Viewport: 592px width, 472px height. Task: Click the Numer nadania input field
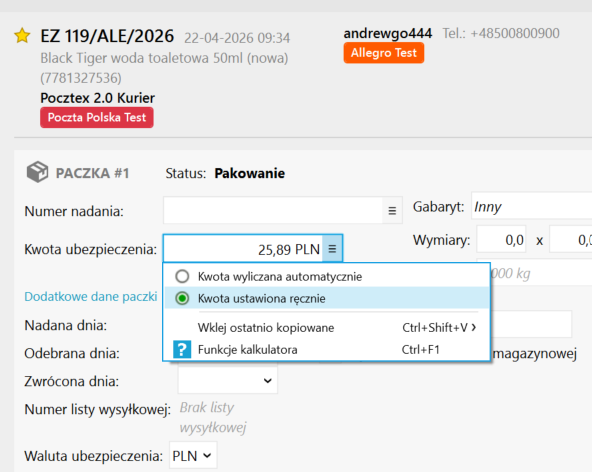(x=273, y=210)
